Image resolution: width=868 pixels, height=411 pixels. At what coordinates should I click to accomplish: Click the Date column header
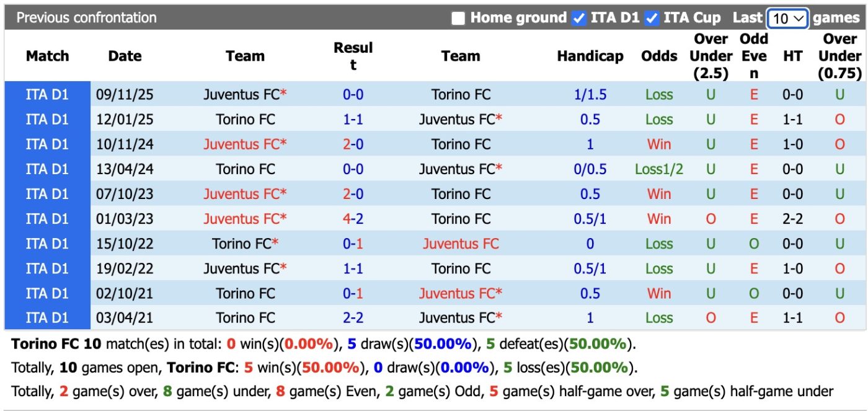[x=125, y=56]
